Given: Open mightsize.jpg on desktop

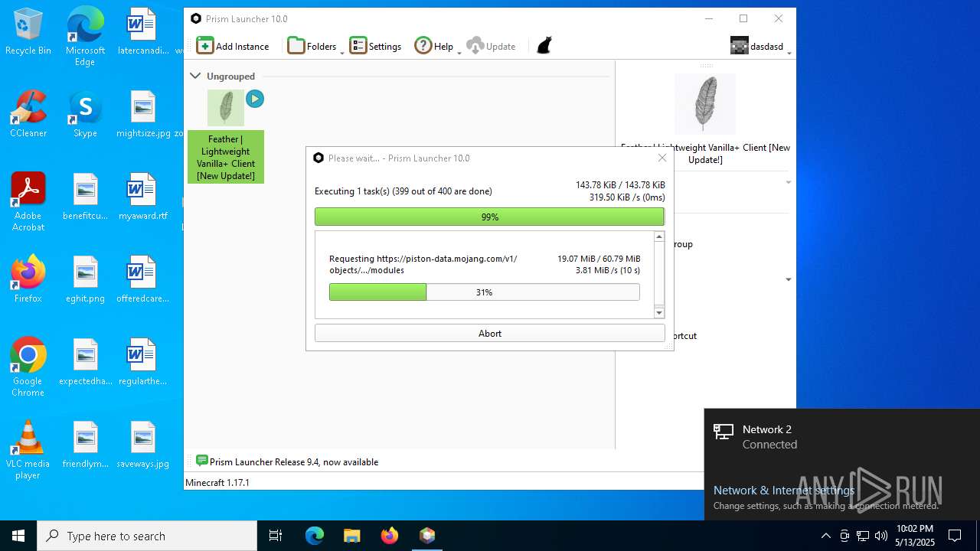Looking at the screenshot, I should 142,115.
